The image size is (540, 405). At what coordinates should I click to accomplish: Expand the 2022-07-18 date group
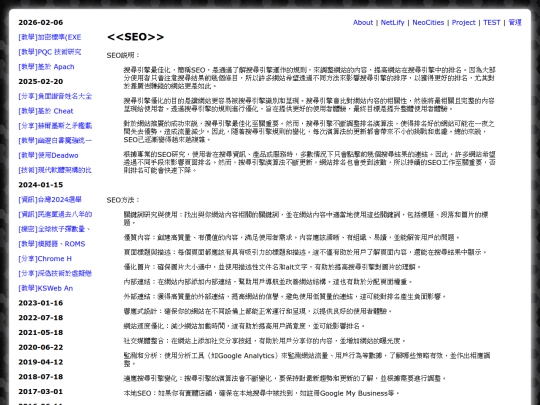41,318
